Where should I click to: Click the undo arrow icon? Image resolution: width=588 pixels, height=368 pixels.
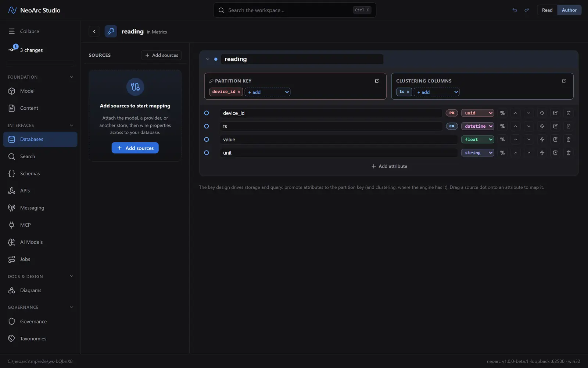(x=514, y=10)
